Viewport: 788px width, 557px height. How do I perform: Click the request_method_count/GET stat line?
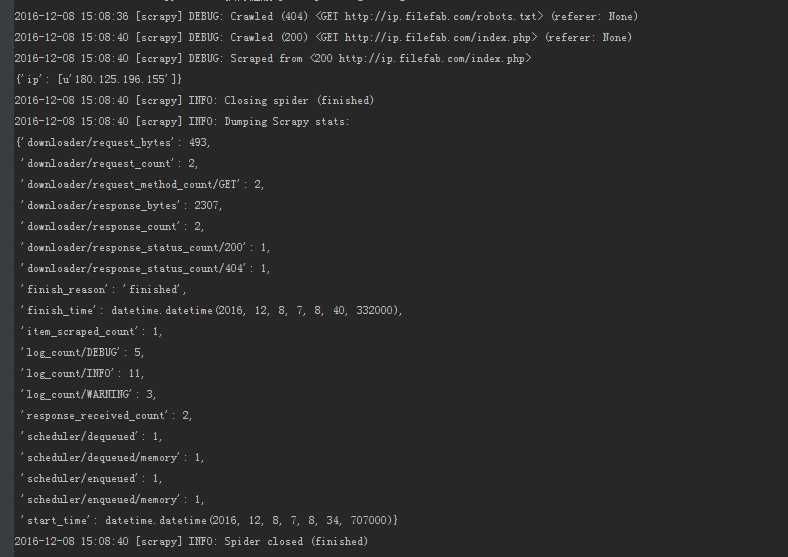pyautogui.click(x=142, y=185)
